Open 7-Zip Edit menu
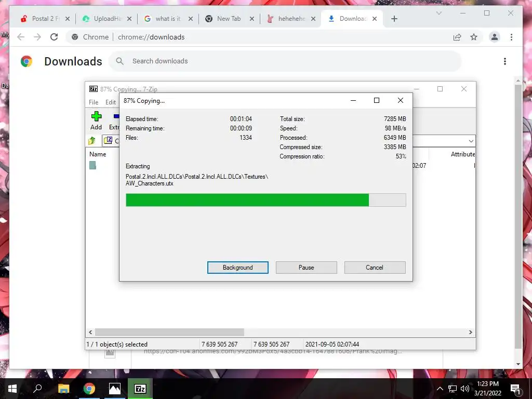 click(x=111, y=102)
